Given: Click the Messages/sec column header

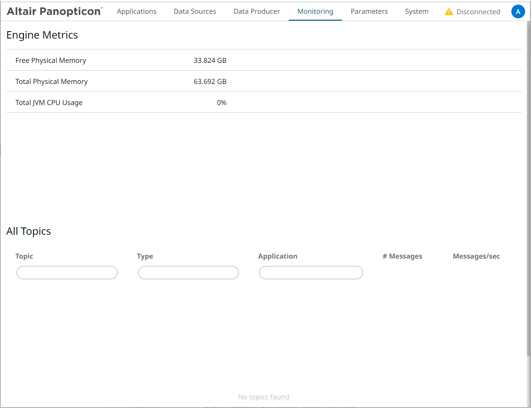Looking at the screenshot, I should pos(476,256).
